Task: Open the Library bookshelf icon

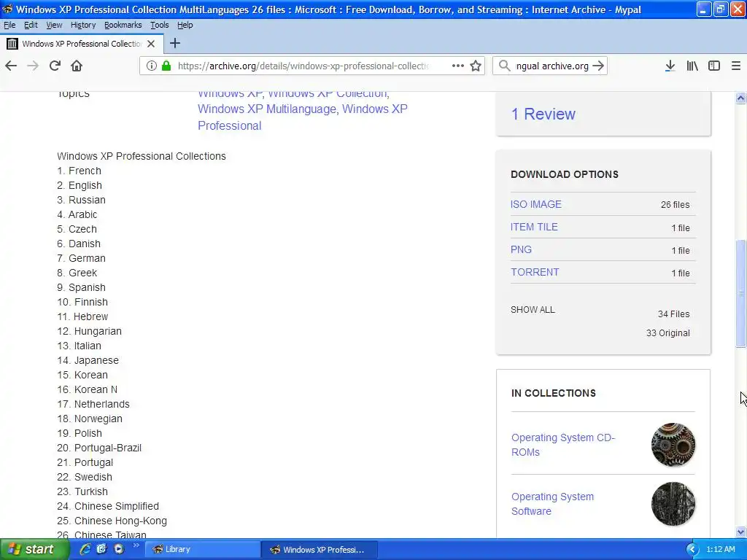Action: point(692,66)
